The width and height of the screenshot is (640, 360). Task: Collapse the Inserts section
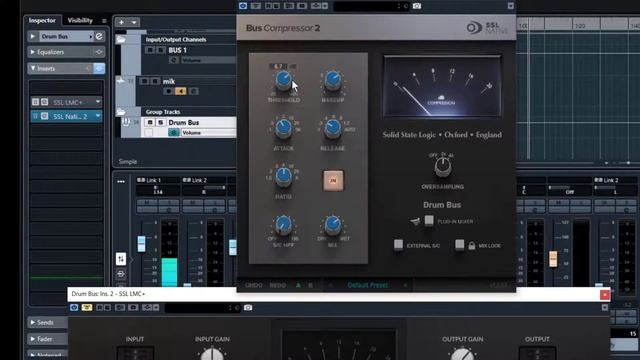pos(33,68)
